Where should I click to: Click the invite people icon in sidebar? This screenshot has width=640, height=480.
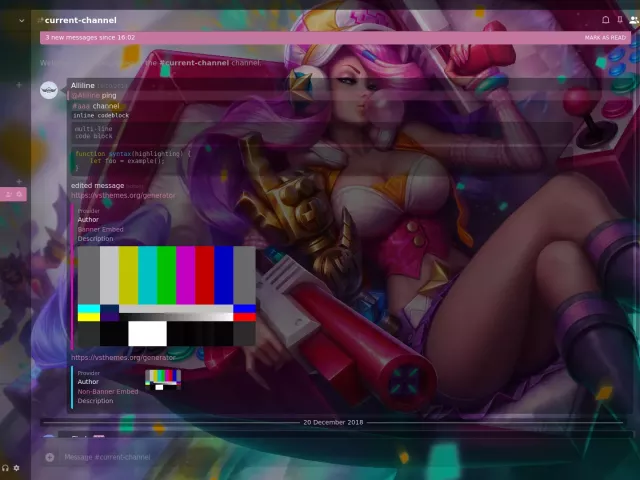pos(9,193)
